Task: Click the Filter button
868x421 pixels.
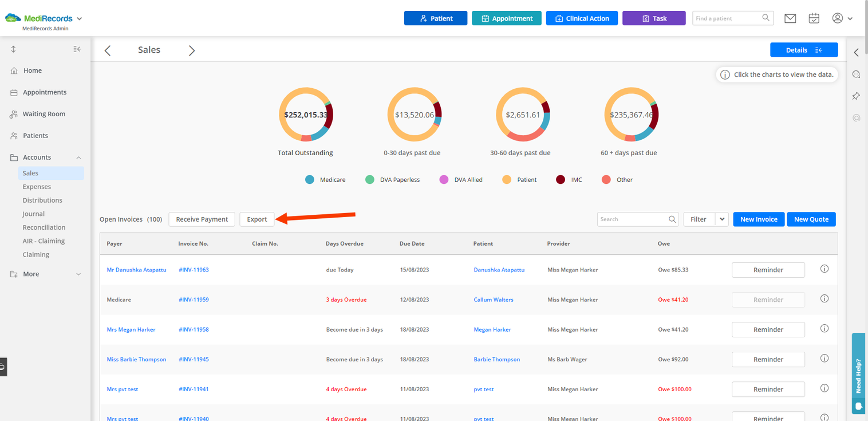Action: click(x=699, y=219)
